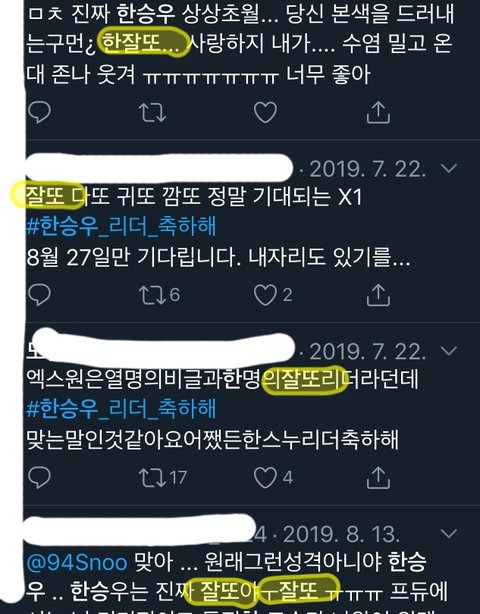Like the tweet showing 4 likes

[x=273, y=477]
